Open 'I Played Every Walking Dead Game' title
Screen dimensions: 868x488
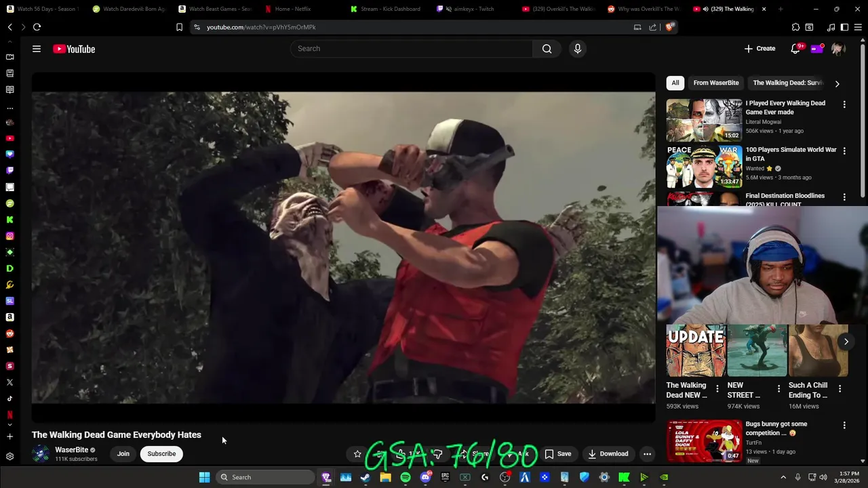point(785,108)
